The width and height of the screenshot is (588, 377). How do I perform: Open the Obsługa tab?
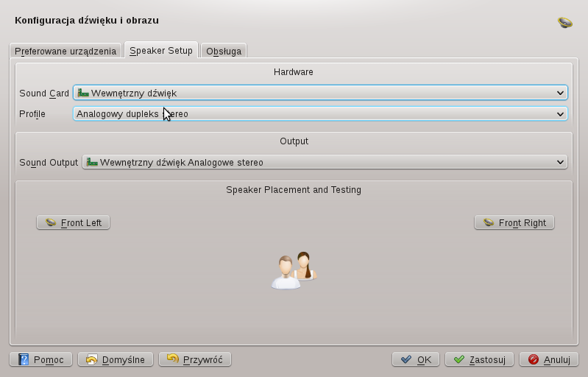coord(224,51)
